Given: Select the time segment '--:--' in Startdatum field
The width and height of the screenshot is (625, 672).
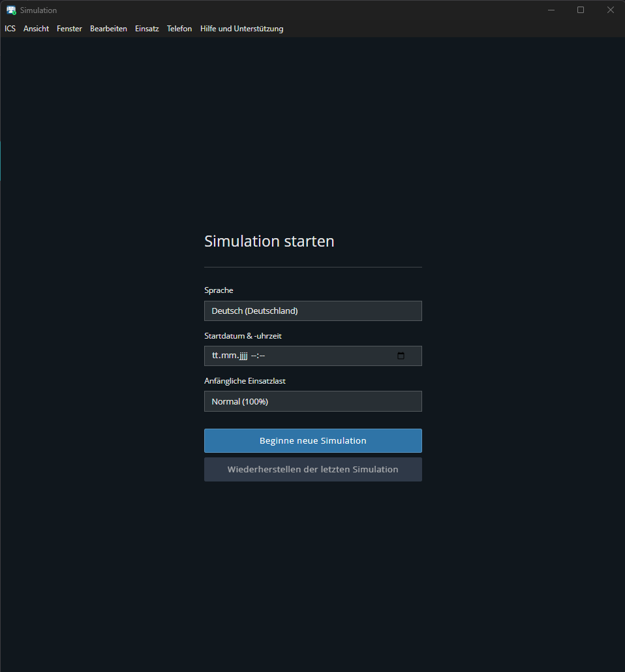Looking at the screenshot, I should [258, 356].
